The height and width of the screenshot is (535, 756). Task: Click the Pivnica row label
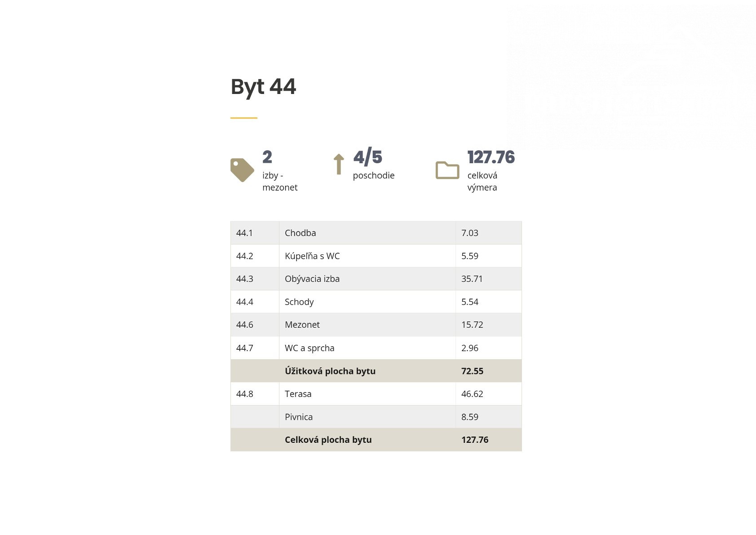(299, 417)
